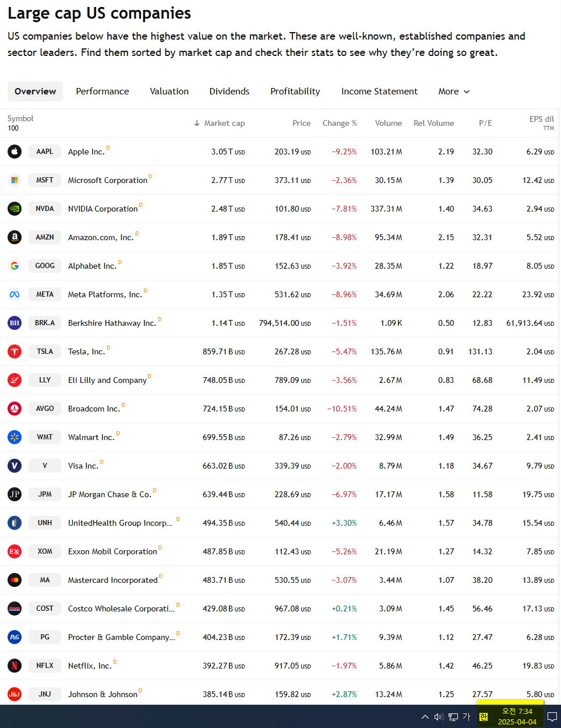Open the BRK.A ticker symbol
Image resolution: width=561 pixels, height=728 pixels.
[45, 323]
